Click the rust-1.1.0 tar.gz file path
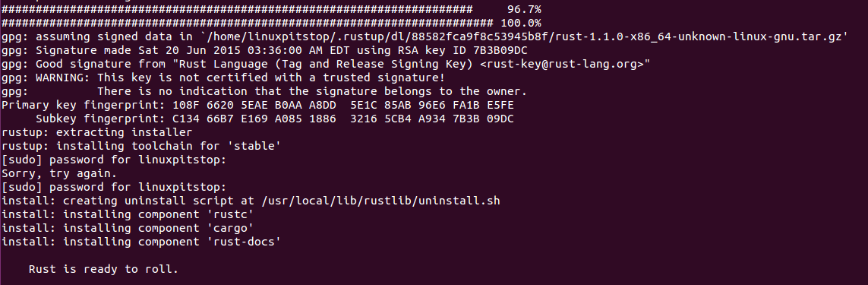The height and width of the screenshot is (285, 868). [507, 37]
